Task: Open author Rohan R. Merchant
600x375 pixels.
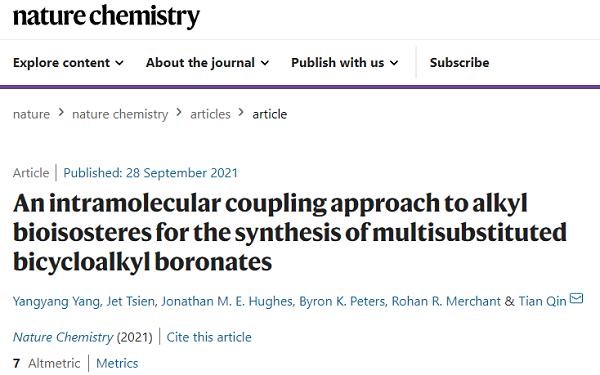Action: pyautogui.click(x=446, y=302)
